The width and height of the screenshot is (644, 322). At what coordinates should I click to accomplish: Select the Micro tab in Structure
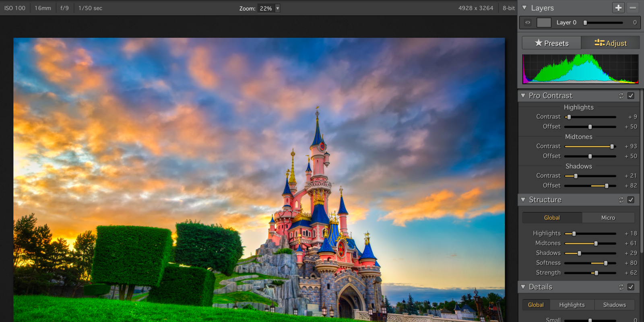point(608,218)
